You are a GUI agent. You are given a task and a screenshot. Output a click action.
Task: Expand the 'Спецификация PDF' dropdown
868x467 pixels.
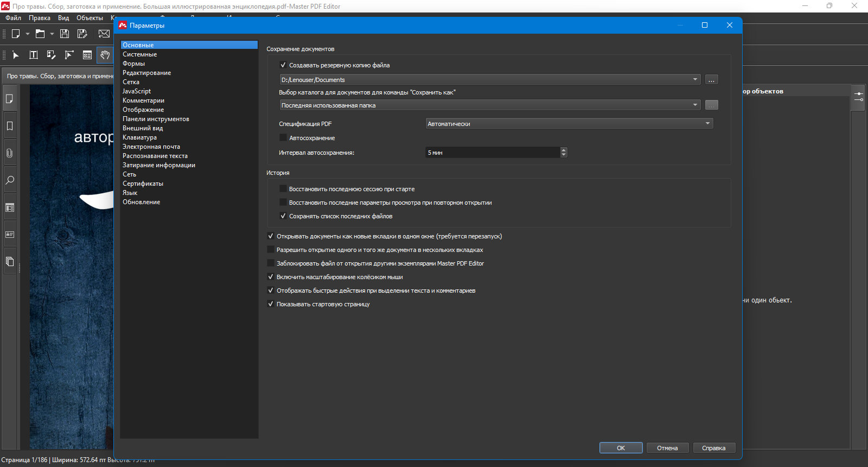click(x=569, y=124)
